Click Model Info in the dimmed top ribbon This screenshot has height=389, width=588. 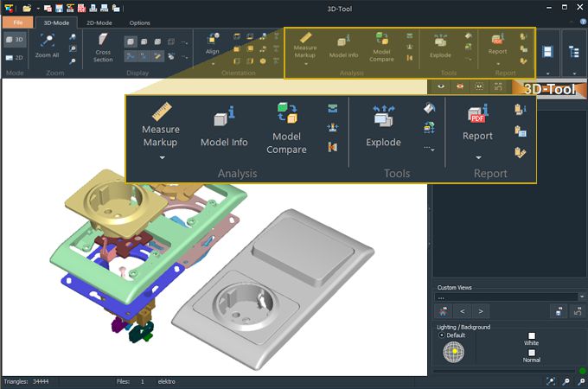click(x=343, y=47)
